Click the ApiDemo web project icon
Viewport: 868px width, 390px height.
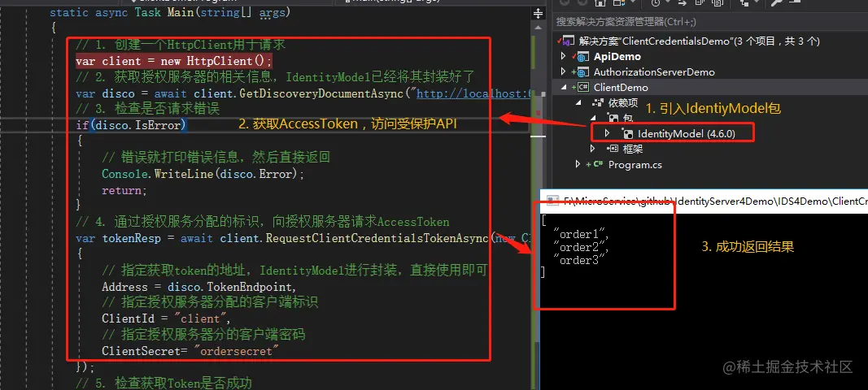pyautogui.click(x=582, y=56)
